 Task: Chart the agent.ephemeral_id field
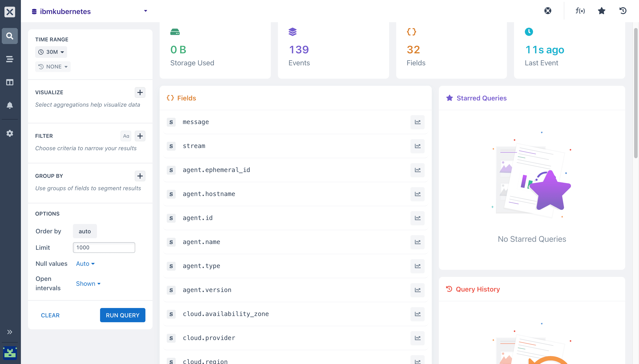[417, 170]
